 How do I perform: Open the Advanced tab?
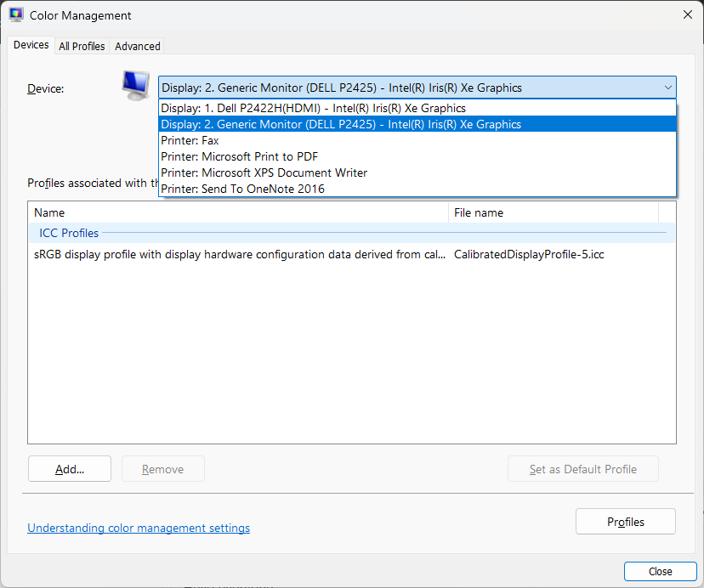138,46
